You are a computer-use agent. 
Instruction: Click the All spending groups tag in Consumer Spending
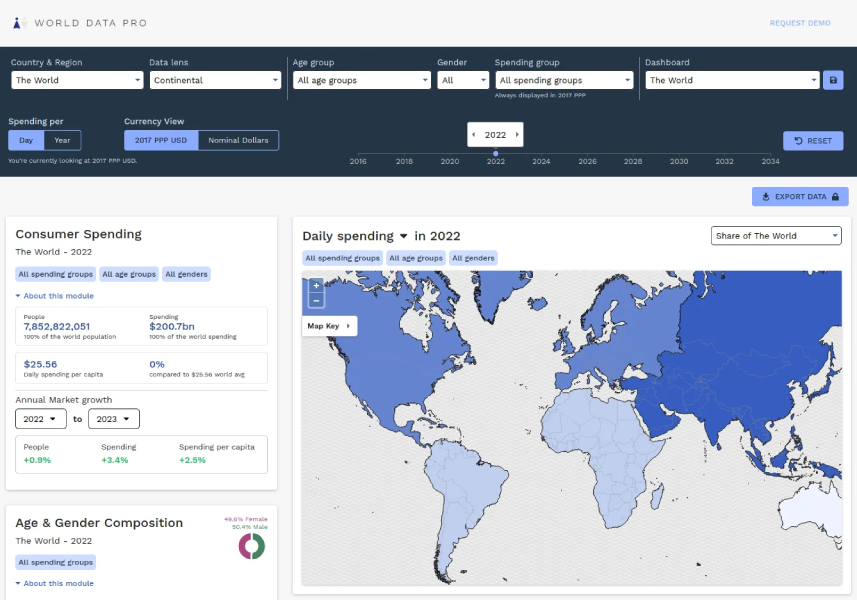point(55,274)
